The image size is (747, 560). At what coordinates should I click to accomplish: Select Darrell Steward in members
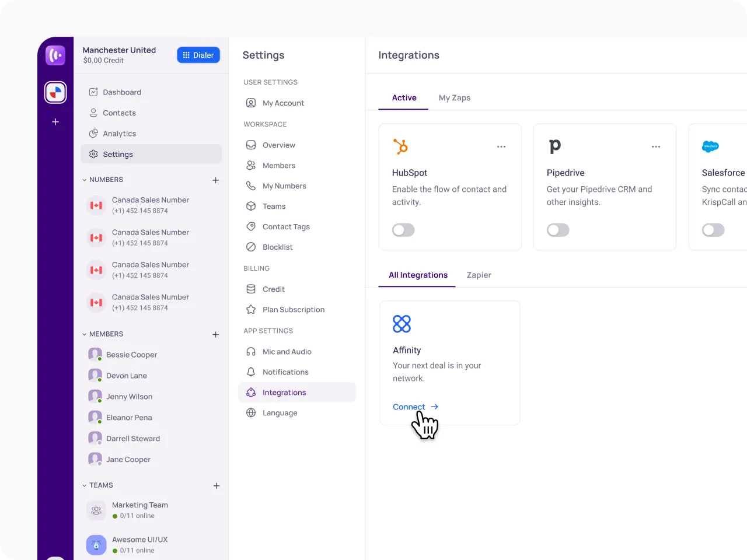coord(124,439)
